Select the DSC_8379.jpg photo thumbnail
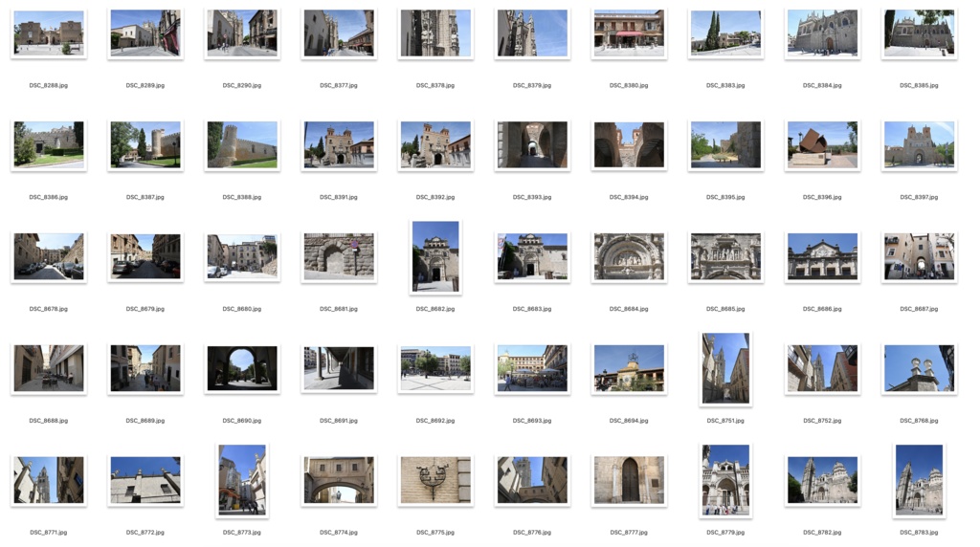This screenshot has width=980, height=547. coord(532,33)
